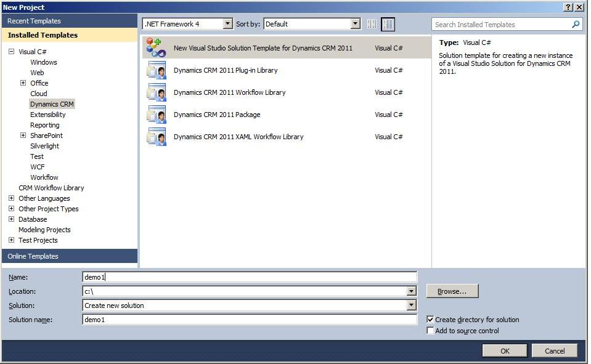Open the Sort by dropdown
The height and width of the screenshot is (364, 591).
tap(355, 24)
